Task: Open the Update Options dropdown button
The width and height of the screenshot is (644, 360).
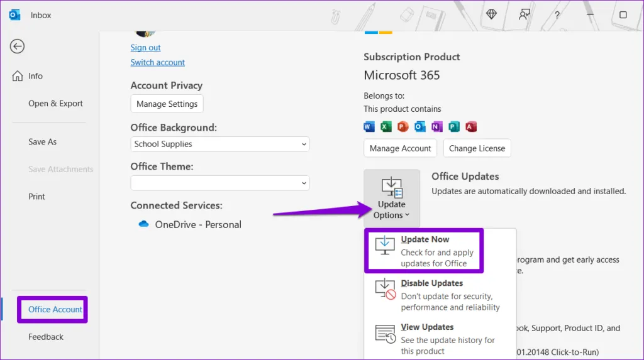Action: pyautogui.click(x=392, y=198)
